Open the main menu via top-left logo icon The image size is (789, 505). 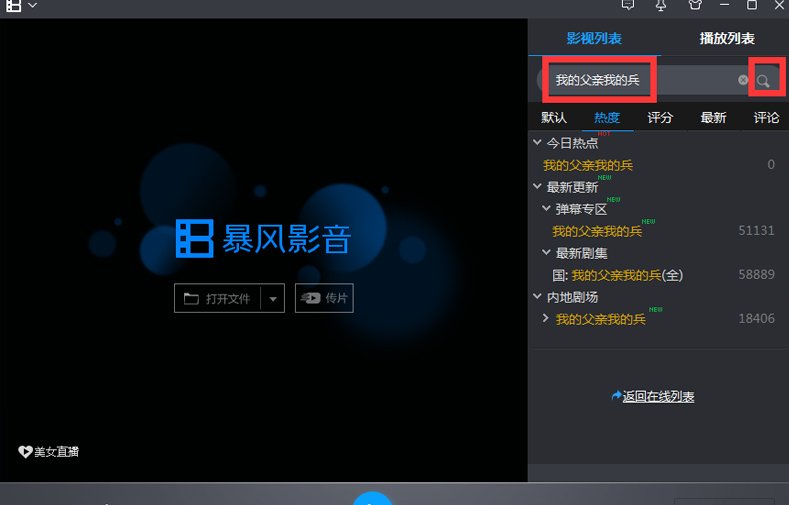pyautogui.click(x=14, y=5)
